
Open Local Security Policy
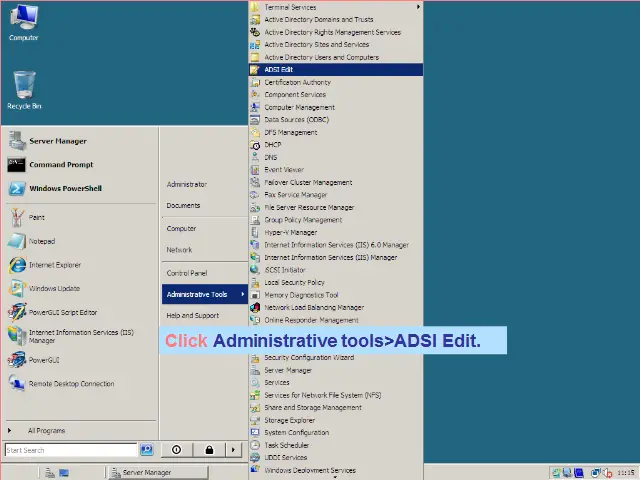point(294,282)
